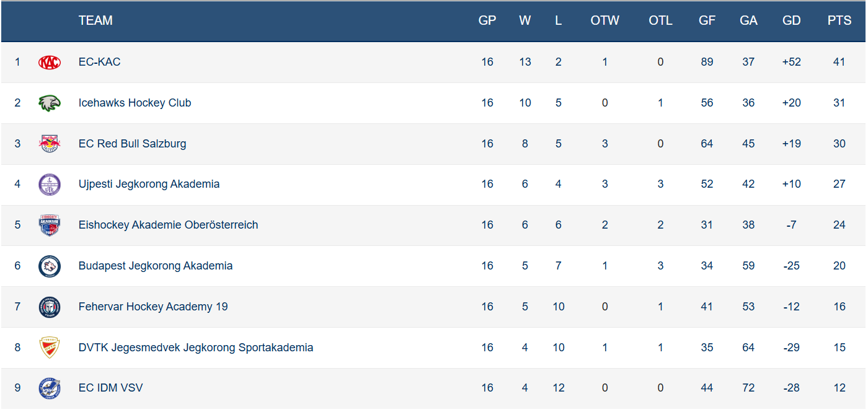Sort table by the GD column header
Screen dimensions: 868x412
tap(791, 20)
